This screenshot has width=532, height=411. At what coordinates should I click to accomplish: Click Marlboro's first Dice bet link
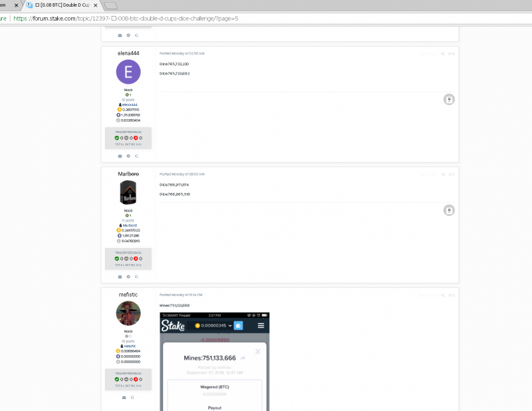tap(174, 185)
